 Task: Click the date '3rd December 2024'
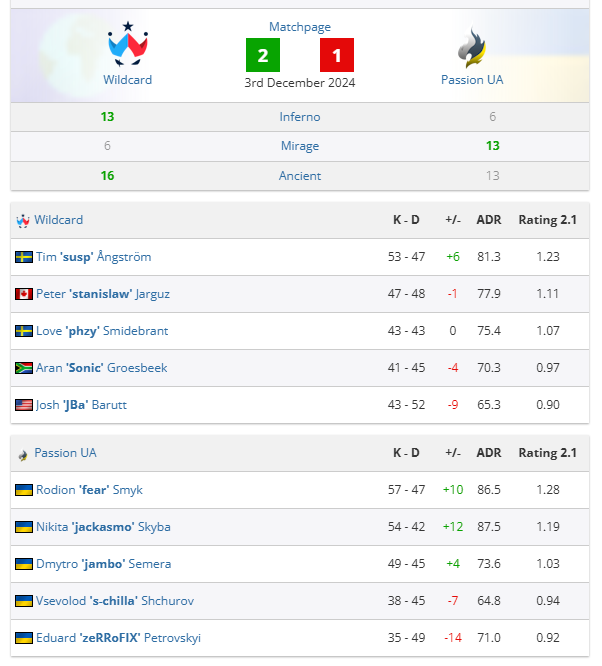pyautogui.click(x=300, y=83)
